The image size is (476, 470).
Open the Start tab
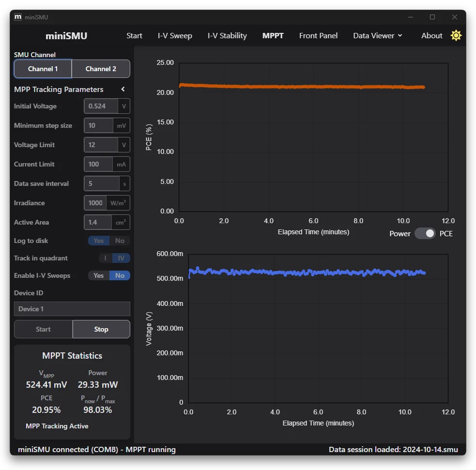134,35
